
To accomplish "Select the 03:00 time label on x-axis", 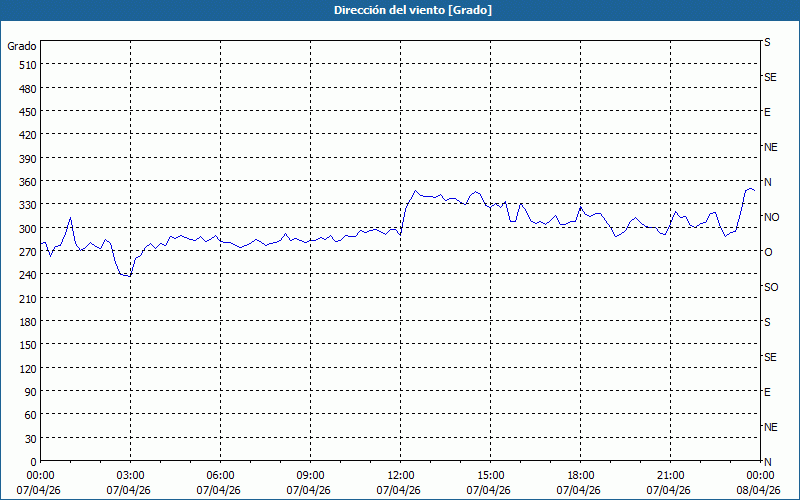I will pyautogui.click(x=131, y=476).
